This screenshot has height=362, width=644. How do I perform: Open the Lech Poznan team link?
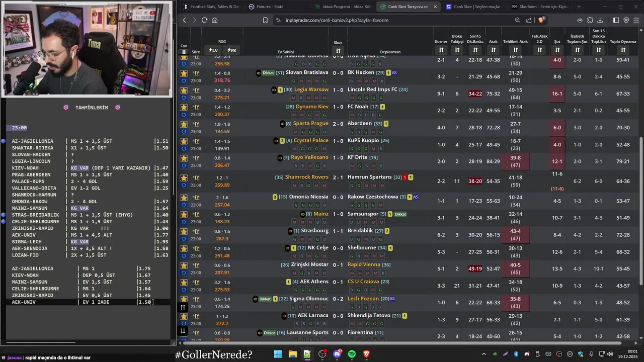point(363,299)
